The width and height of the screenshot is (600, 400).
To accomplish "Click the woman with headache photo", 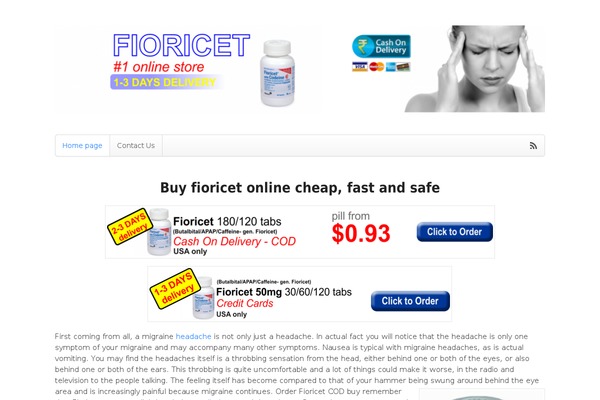I will pyautogui.click(x=475, y=69).
